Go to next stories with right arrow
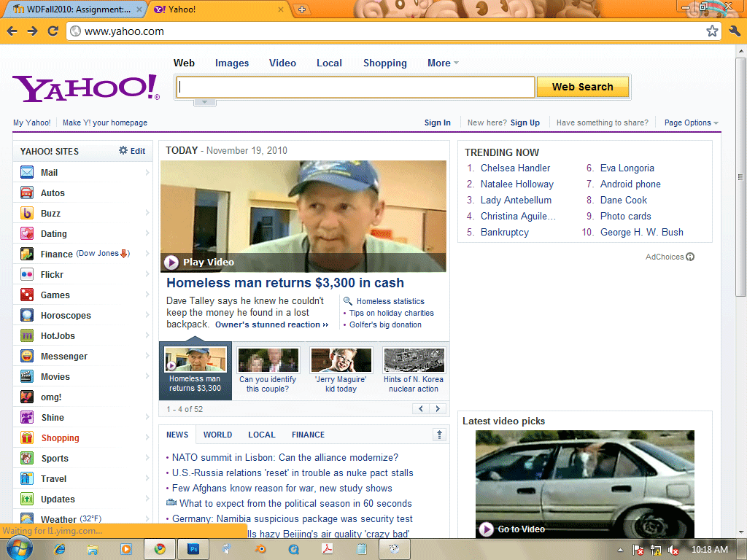This screenshot has height=560, width=747. pos(438,409)
